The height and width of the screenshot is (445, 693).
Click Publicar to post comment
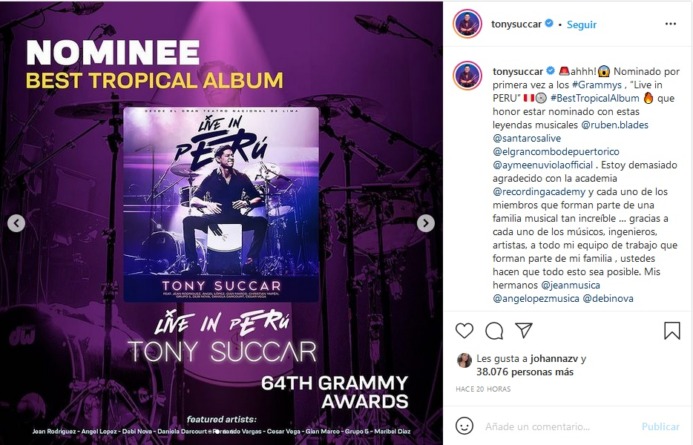[x=660, y=426]
